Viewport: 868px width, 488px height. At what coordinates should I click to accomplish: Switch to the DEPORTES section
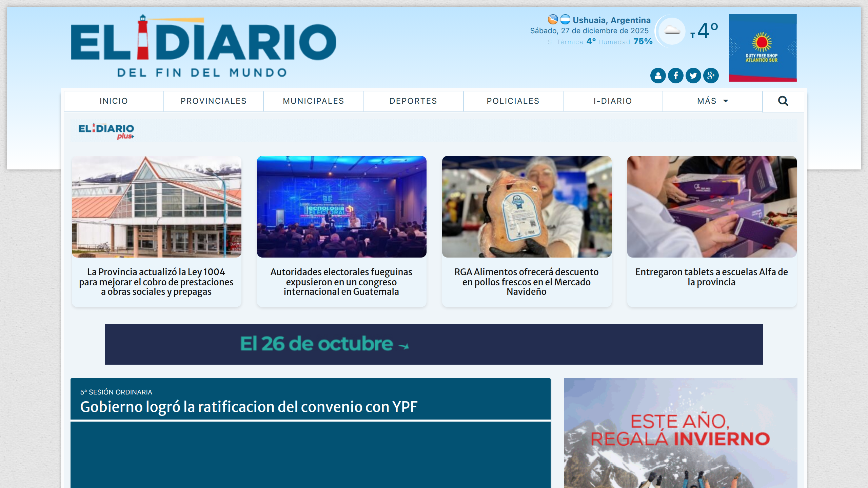coord(413,101)
